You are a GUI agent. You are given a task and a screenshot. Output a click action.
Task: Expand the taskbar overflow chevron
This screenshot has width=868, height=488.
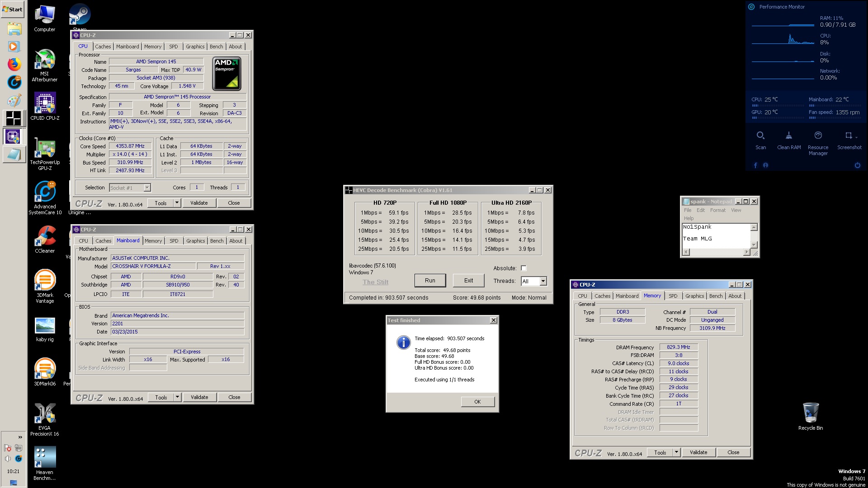click(x=20, y=437)
